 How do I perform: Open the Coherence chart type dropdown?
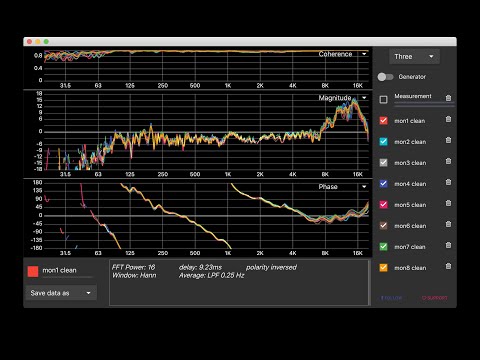click(364, 54)
